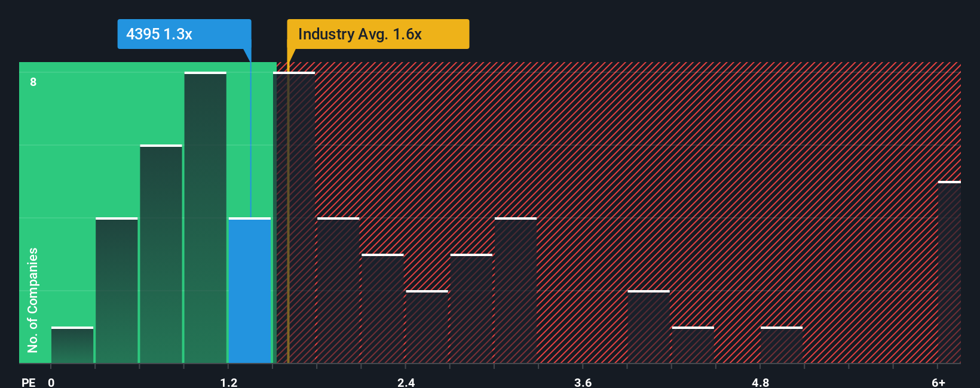This screenshot has width=980, height=388.
Task: Click the tallest dark green bar
Action: tap(206, 217)
